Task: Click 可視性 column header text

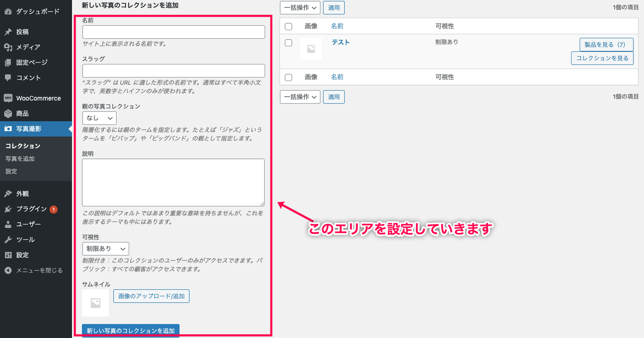Action: (445, 26)
